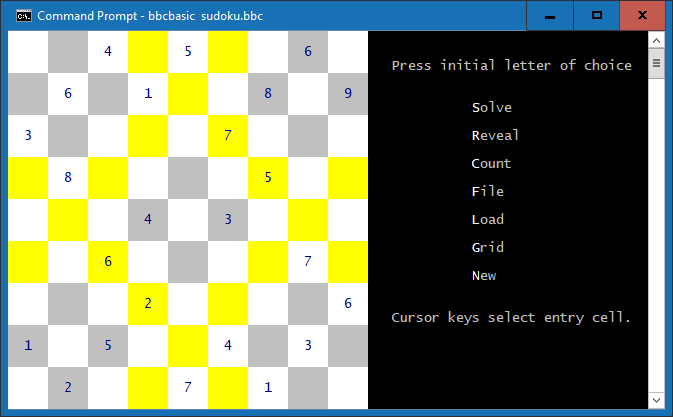Click the yellow cell containing 7
This screenshot has height=417, width=673.
pos(228,135)
